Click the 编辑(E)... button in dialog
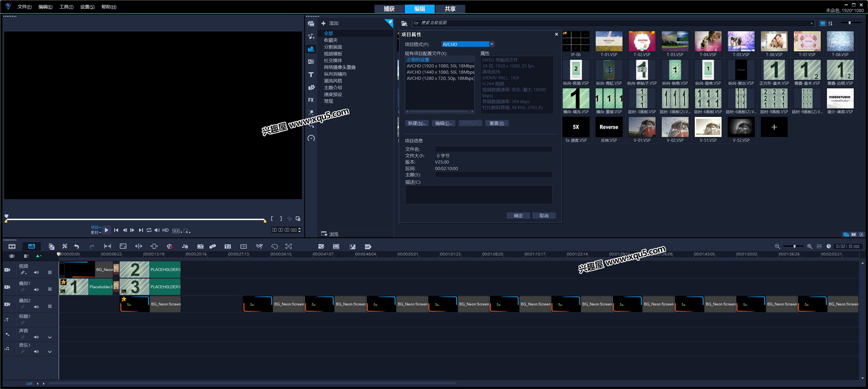 tap(443, 123)
